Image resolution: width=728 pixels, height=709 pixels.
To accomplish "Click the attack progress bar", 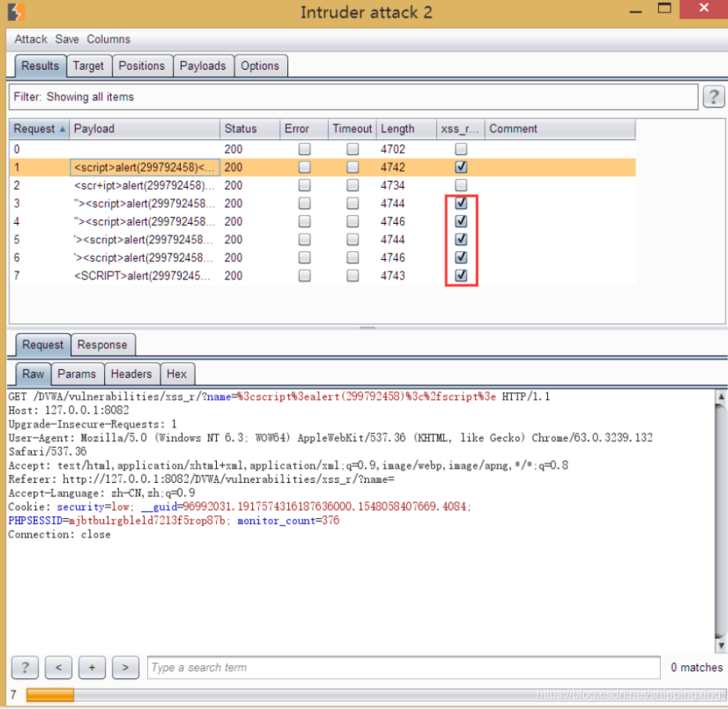I will [x=375, y=695].
